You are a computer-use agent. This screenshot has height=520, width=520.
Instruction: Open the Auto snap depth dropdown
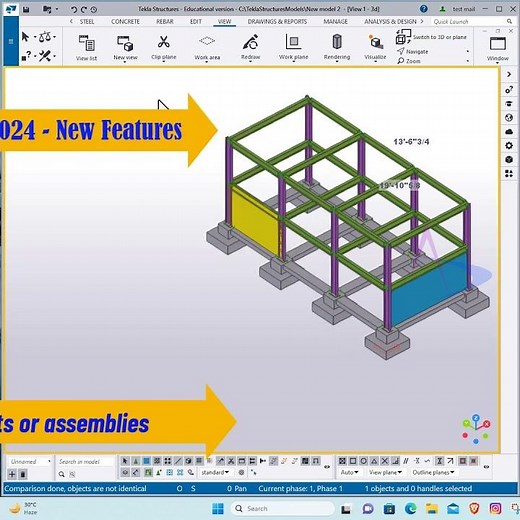click(349, 472)
